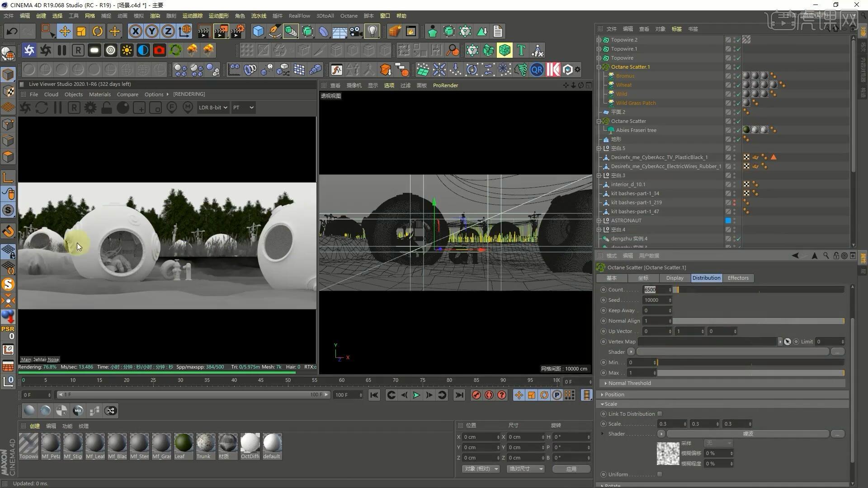The image size is (868, 488).
Task: Toggle Normal Align animation dot
Action: click(x=604, y=321)
